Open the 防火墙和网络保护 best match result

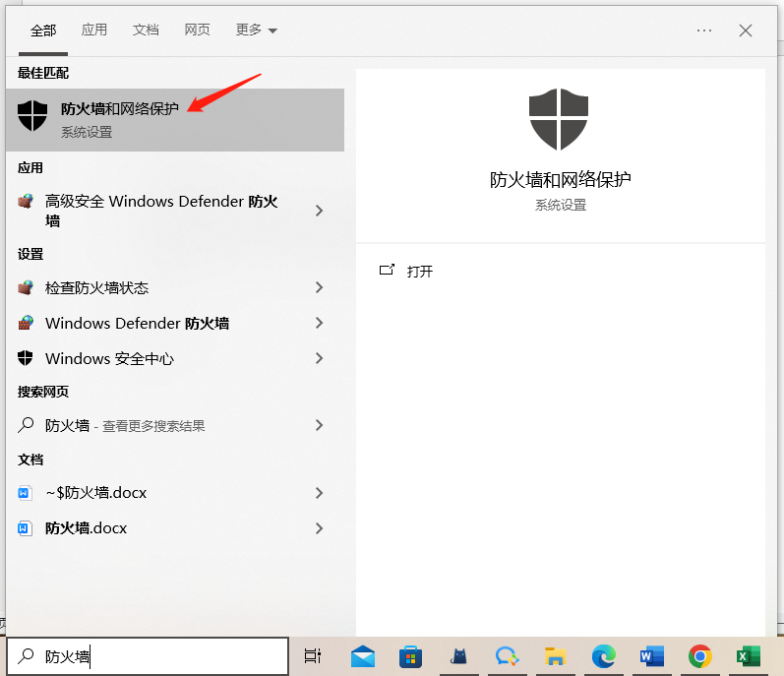tap(175, 120)
